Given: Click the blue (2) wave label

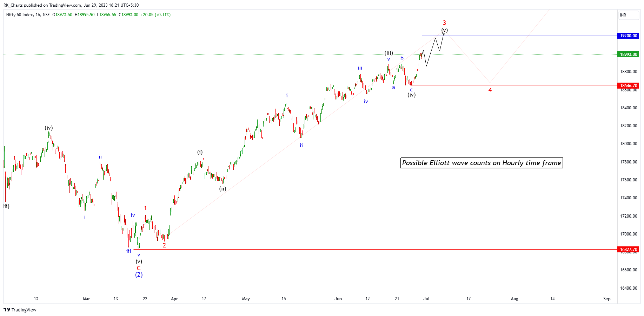Looking at the screenshot, I should (x=139, y=275).
